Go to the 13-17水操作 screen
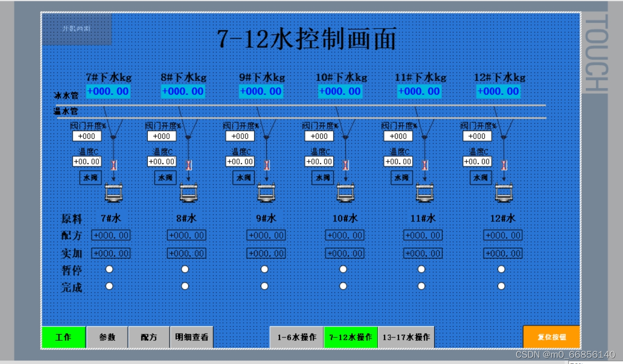The width and height of the screenshot is (623, 364). point(406,337)
